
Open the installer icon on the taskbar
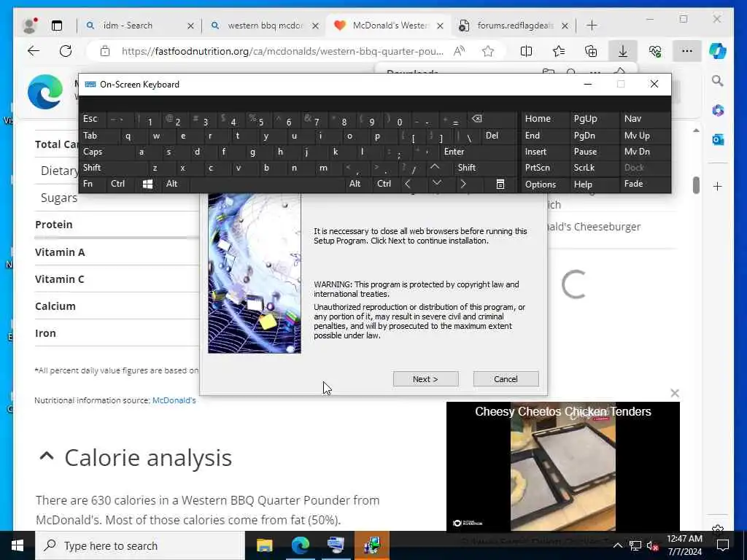pyautogui.click(x=372, y=545)
